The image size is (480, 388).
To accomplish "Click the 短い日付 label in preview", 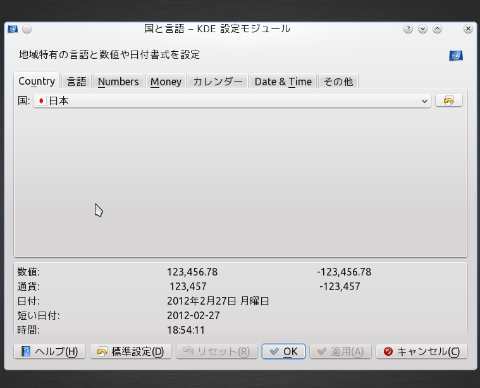I will pyautogui.click(x=39, y=315).
